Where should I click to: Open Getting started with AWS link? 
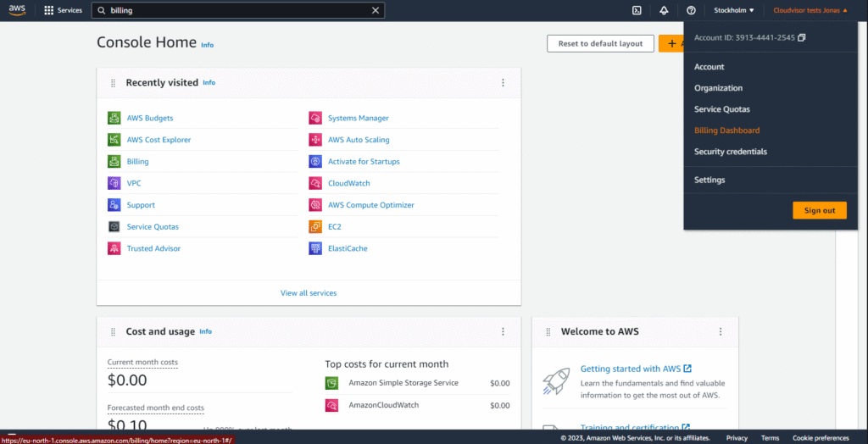tap(636, 369)
